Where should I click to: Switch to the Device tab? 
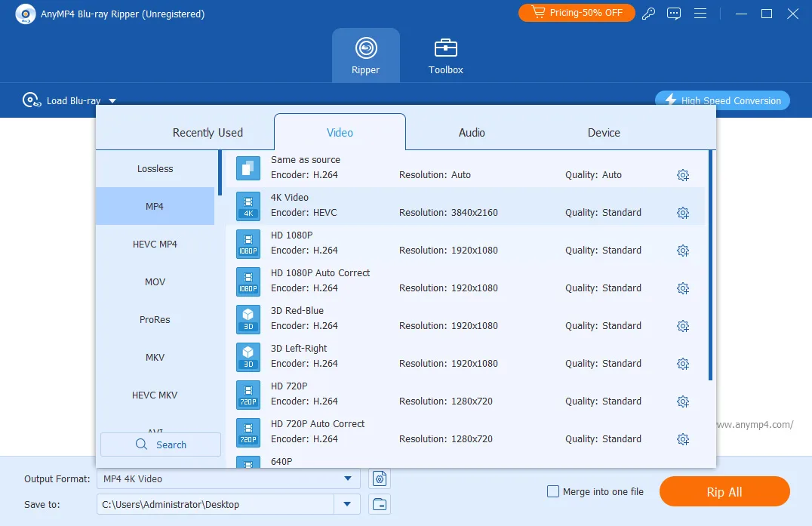(x=604, y=133)
